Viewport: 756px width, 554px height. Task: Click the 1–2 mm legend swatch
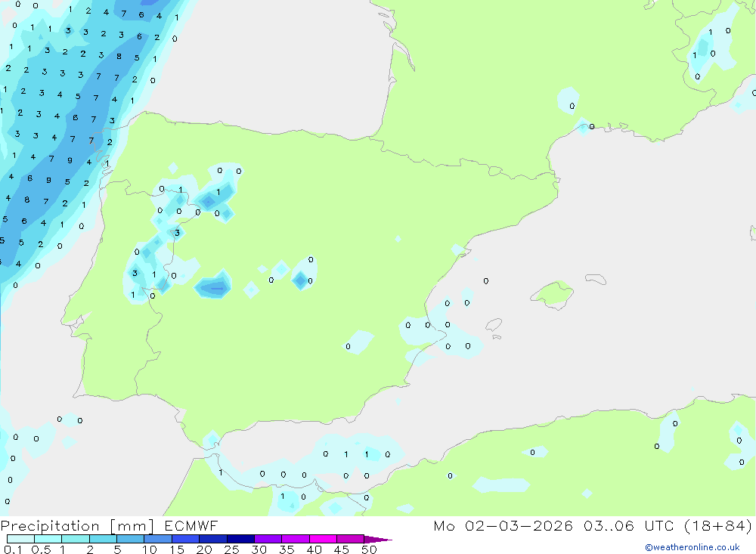pos(76,539)
